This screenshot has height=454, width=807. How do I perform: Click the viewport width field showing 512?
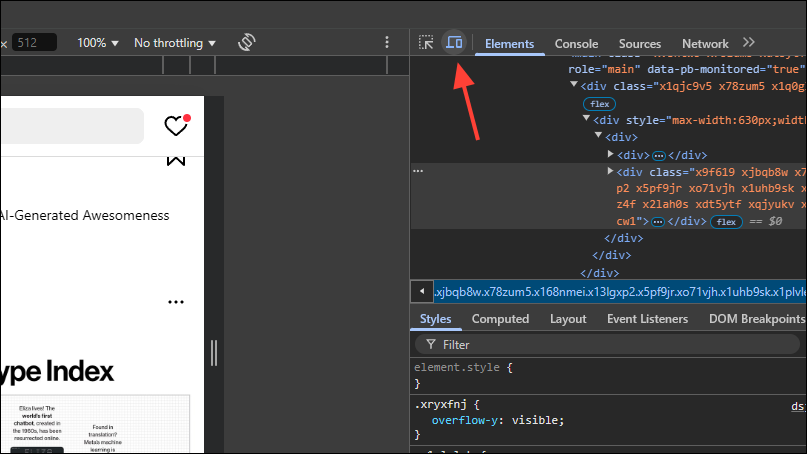pos(34,43)
